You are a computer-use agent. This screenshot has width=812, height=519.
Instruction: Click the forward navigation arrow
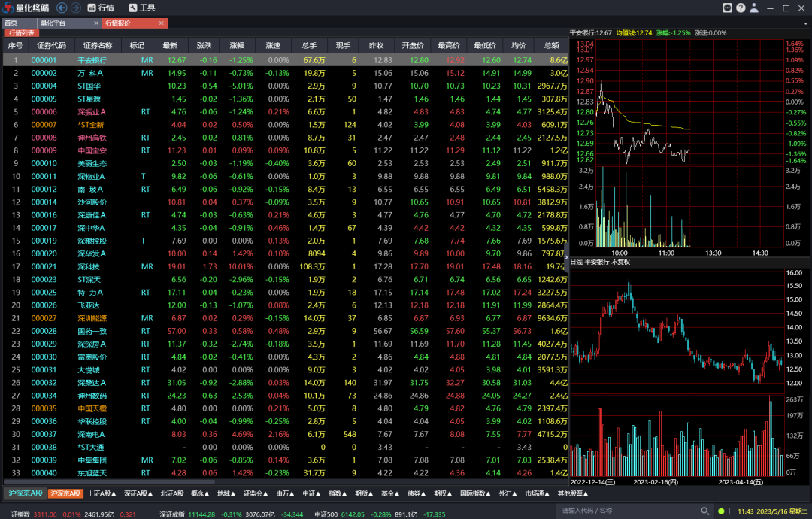(x=75, y=8)
